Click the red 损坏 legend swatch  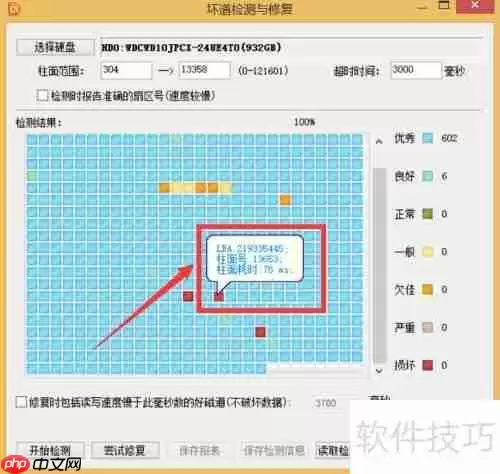(428, 365)
